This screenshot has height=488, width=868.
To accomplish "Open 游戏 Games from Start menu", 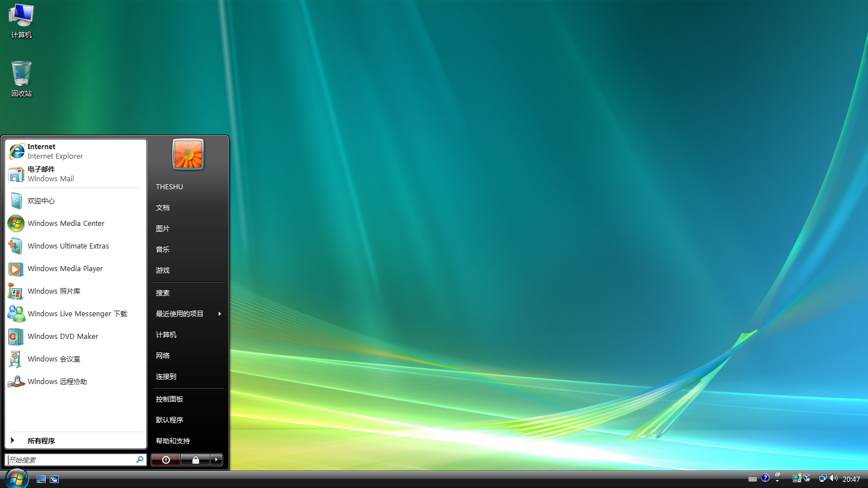I will (188, 270).
